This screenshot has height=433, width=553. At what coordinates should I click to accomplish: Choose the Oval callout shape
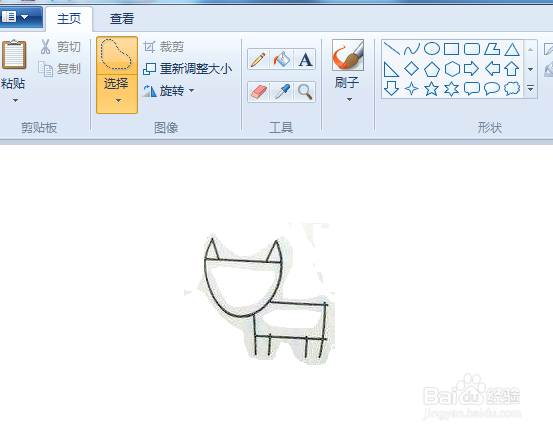tap(492, 89)
